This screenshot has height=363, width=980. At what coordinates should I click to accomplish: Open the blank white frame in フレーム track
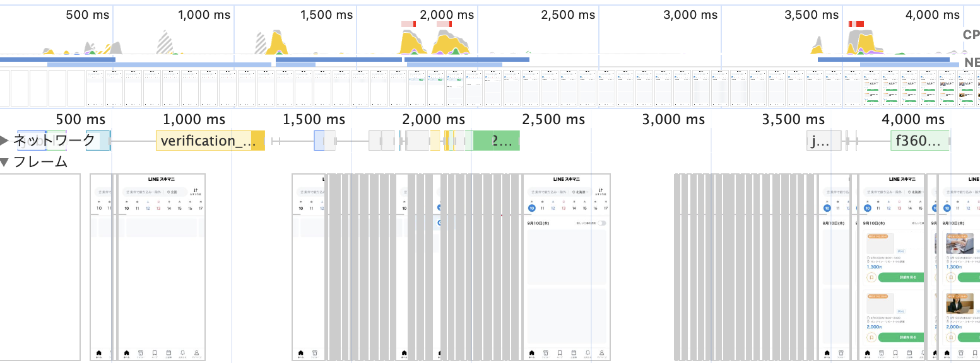(40, 267)
